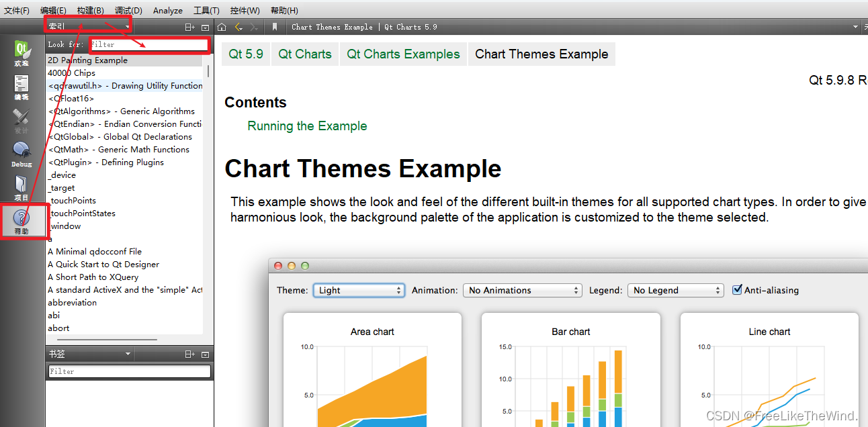Viewport: 868px width, 427px height.
Task: Open the 文件(F) menu
Action: (x=17, y=10)
